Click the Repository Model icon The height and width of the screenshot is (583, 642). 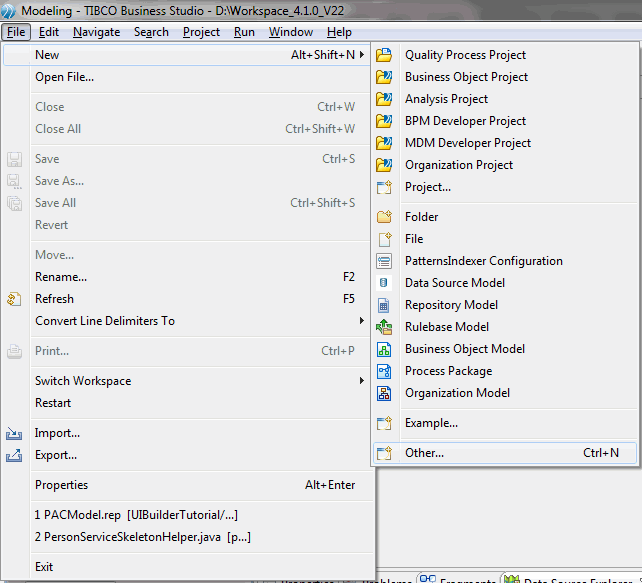(x=384, y=305)
